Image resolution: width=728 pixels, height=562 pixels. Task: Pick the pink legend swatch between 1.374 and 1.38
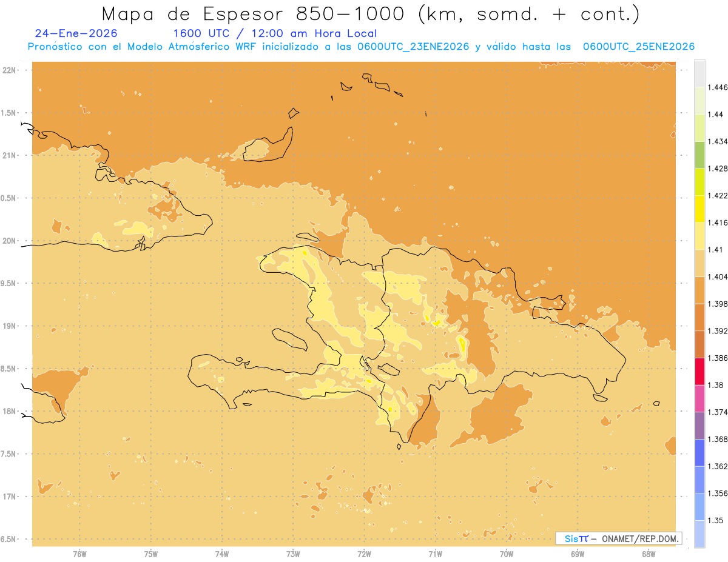tap(699, 398)
